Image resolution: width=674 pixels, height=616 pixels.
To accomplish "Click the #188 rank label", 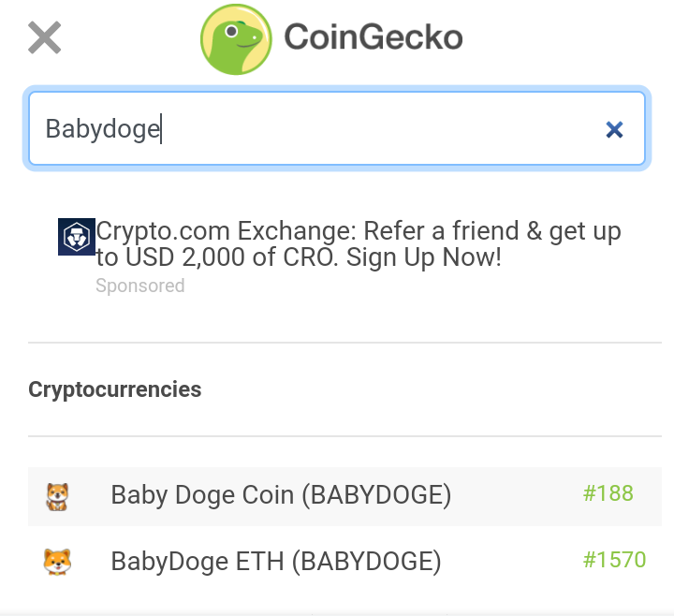I will click(608, 493).
